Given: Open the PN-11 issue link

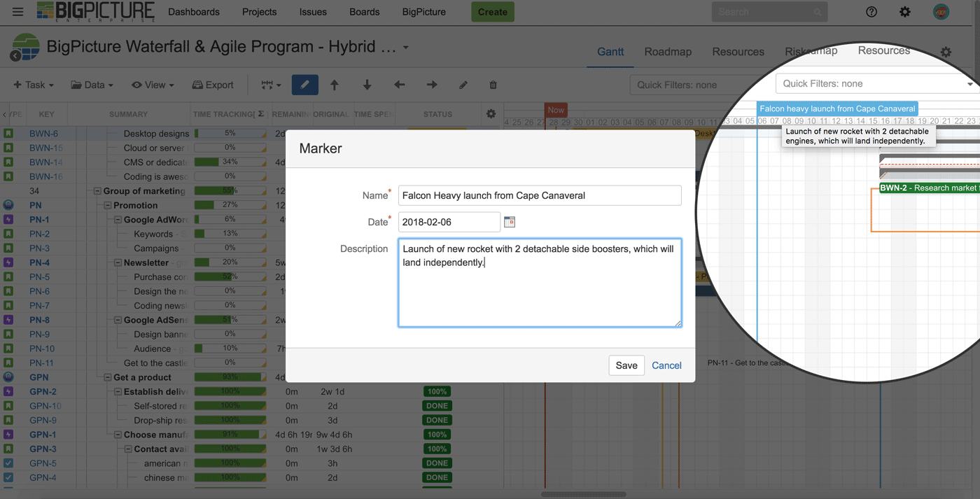Looking at the screenshot, I should pyautogui.click(x=41, y=363).
